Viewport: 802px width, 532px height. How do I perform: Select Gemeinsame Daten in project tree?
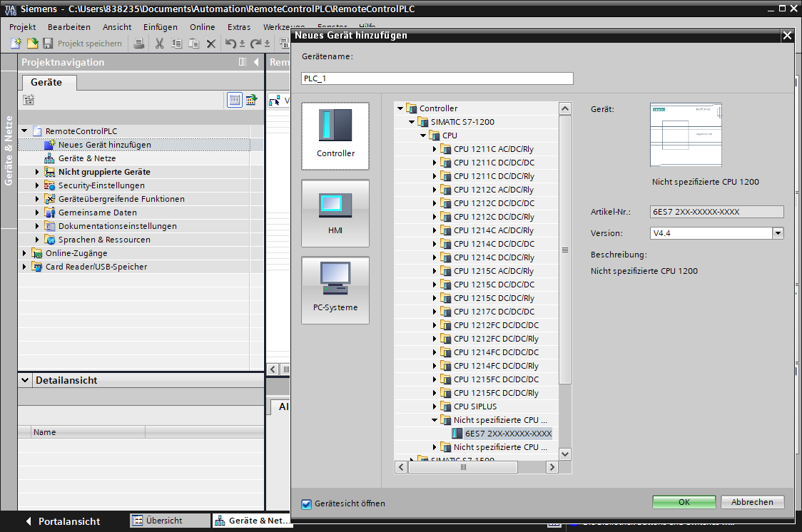pyautogui.click(x=98, y=213)
